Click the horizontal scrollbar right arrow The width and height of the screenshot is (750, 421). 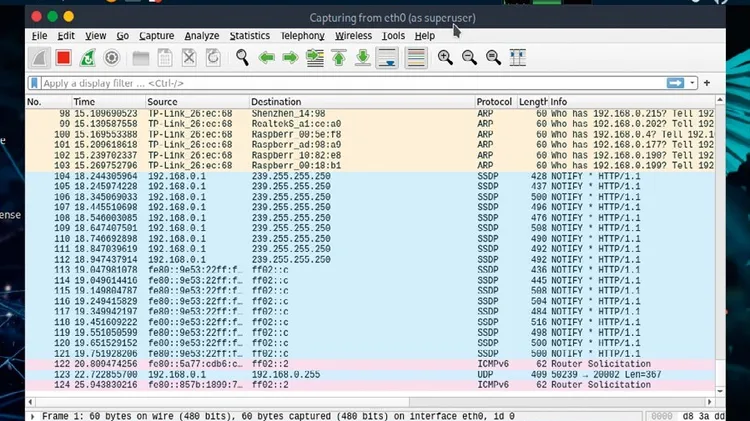709,402
